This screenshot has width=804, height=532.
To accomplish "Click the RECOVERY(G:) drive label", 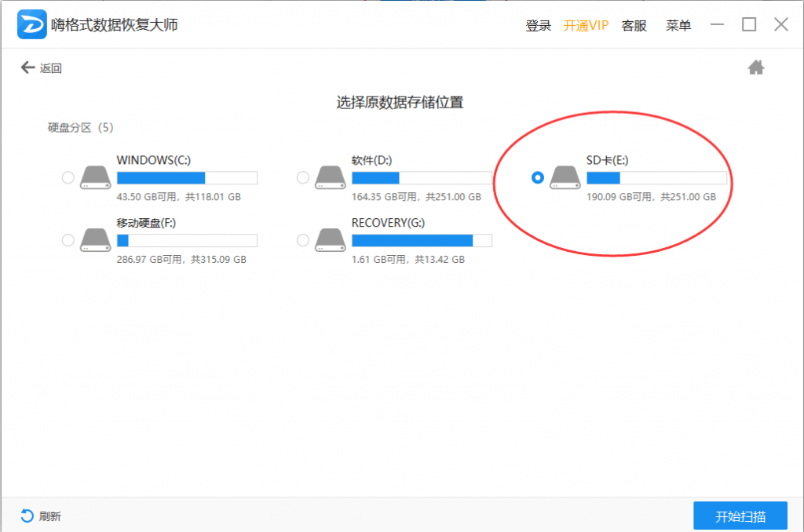I will click(x=388, y=223).
